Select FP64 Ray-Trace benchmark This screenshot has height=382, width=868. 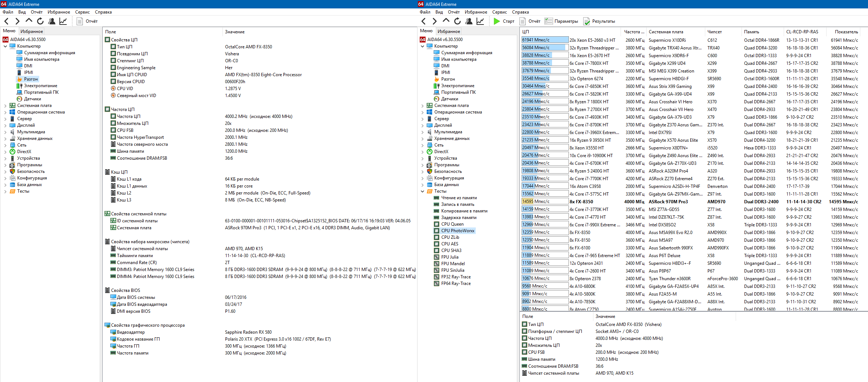point(452,283)
